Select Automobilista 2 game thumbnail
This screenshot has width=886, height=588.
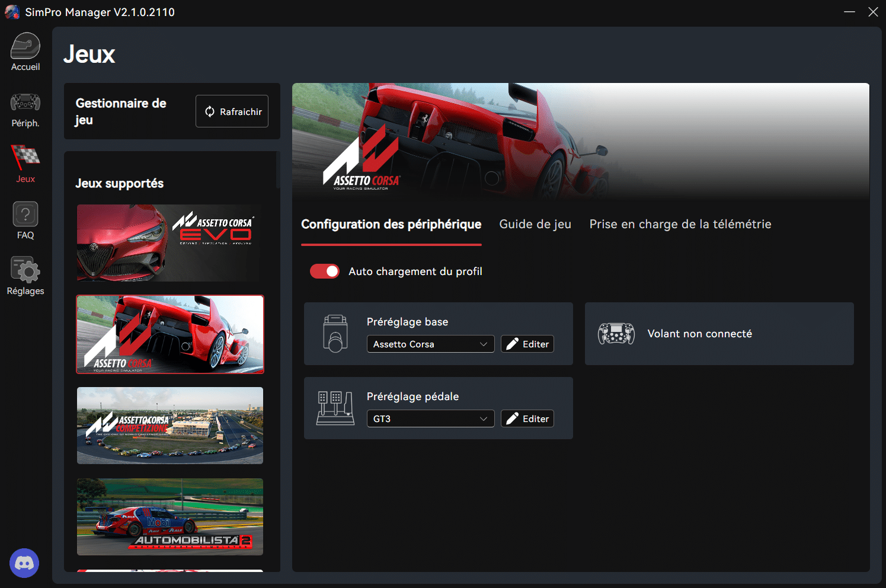point(170,517)
